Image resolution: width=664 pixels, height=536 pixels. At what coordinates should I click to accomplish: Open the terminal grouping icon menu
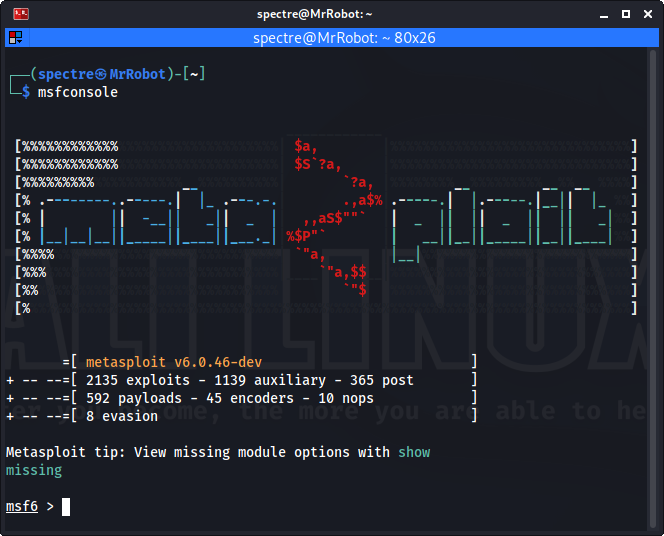point(16,38)
